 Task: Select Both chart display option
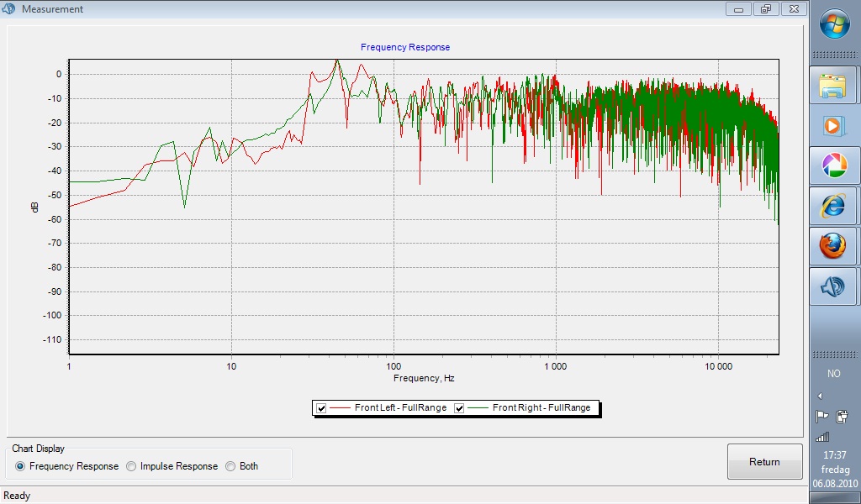pos(230,466)
